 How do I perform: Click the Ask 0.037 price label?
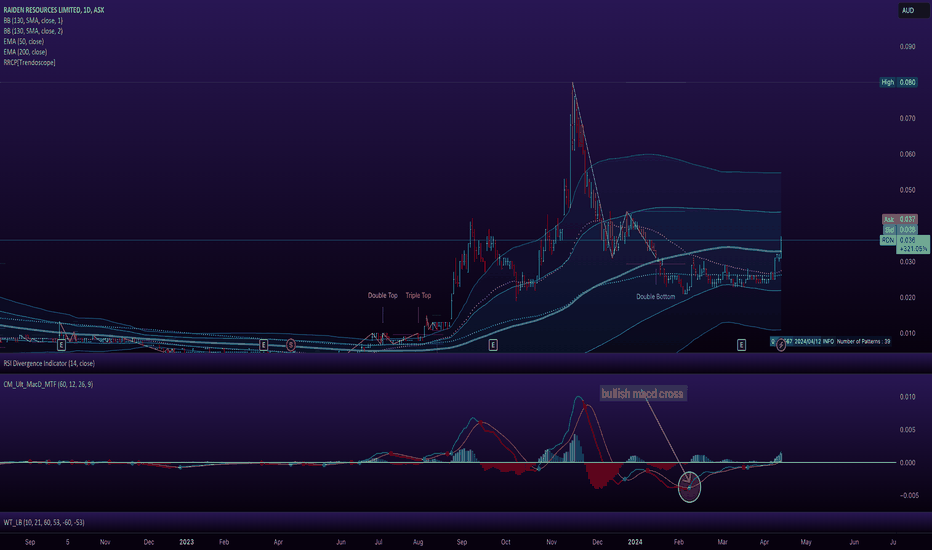[900, 219]
